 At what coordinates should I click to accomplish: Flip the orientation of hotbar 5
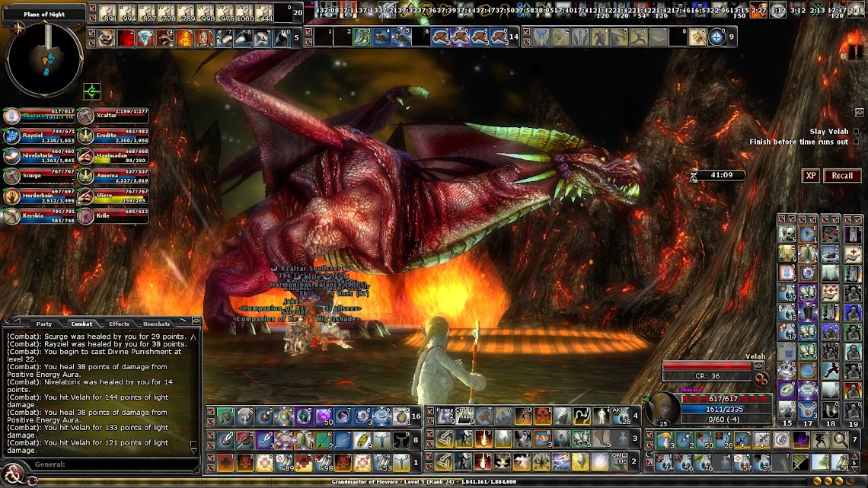(91, 43)
